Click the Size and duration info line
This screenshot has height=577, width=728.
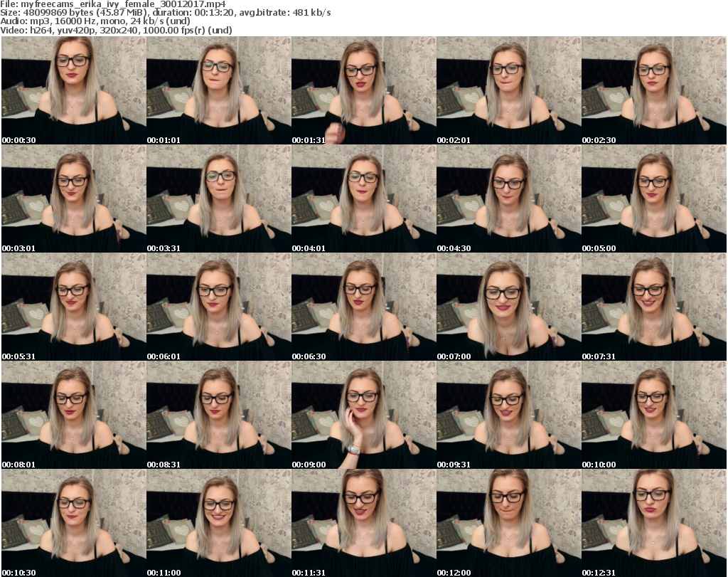pyautogui.click(x=165, y=13)
